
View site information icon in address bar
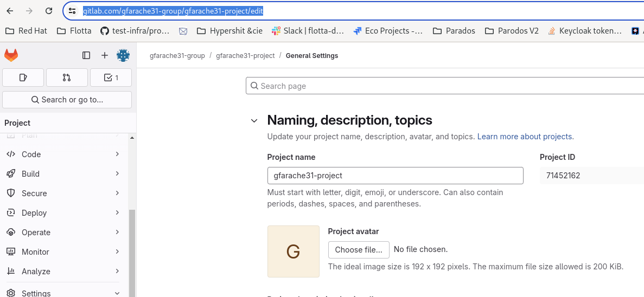(72, 11)
